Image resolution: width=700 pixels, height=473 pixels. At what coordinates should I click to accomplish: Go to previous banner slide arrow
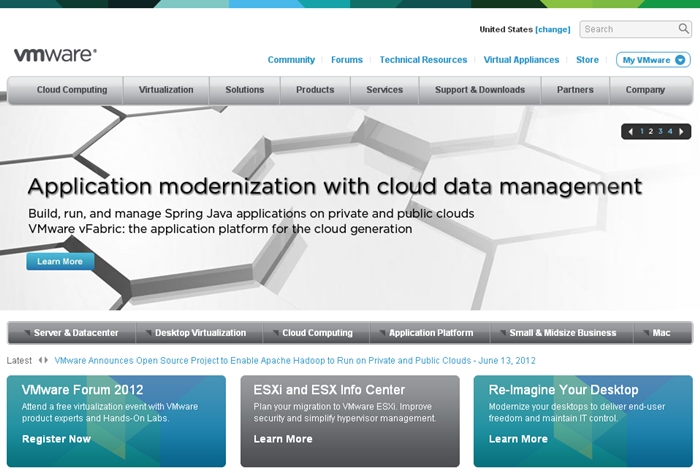pyautogui.click(x=630, y=131)
